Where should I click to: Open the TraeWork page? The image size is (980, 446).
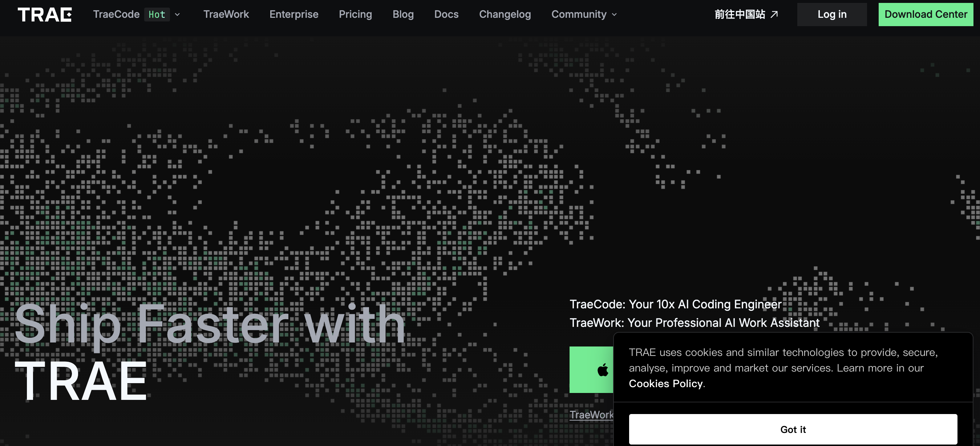click(x=226, y=15)
